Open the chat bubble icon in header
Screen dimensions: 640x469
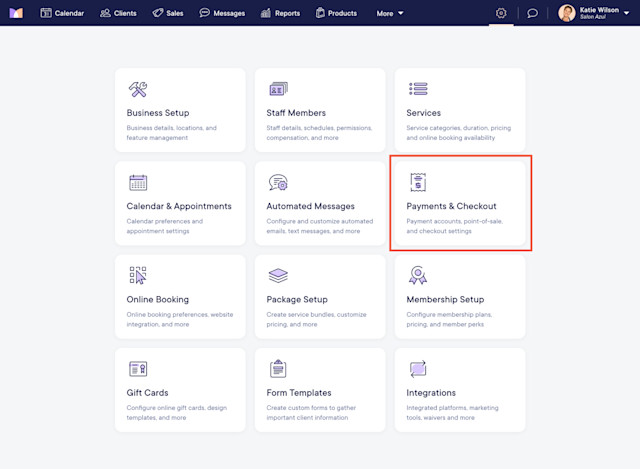pos(532,13)
